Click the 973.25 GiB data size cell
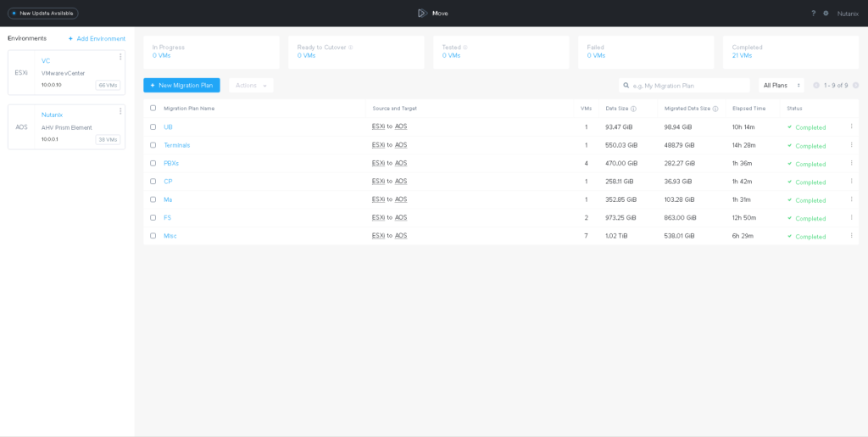Screen dimensions: 868x437 coord(621,218)
